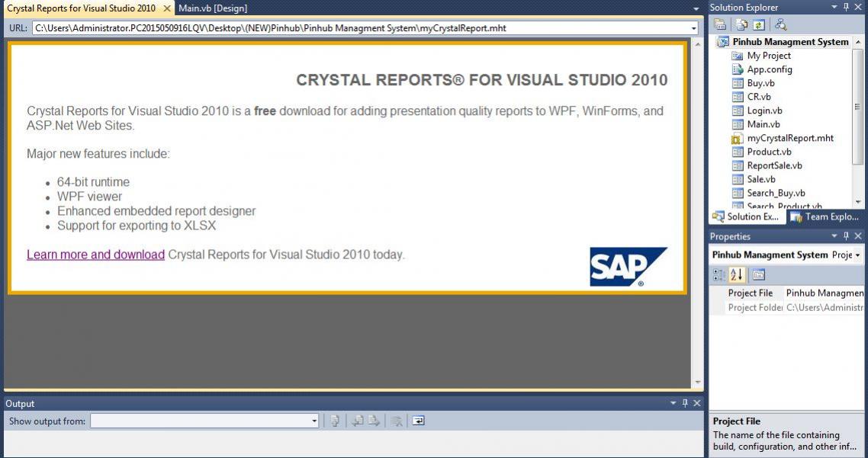This screenshot has height=458, width=868.
Task: Select myCrystalReport.mht in Solution Explorer
Action: coord(790,138)
